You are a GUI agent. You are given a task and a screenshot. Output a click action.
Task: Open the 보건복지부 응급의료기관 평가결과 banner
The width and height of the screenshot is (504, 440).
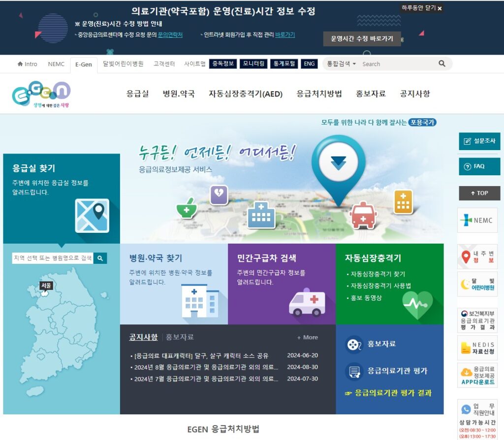pos(477,320)
